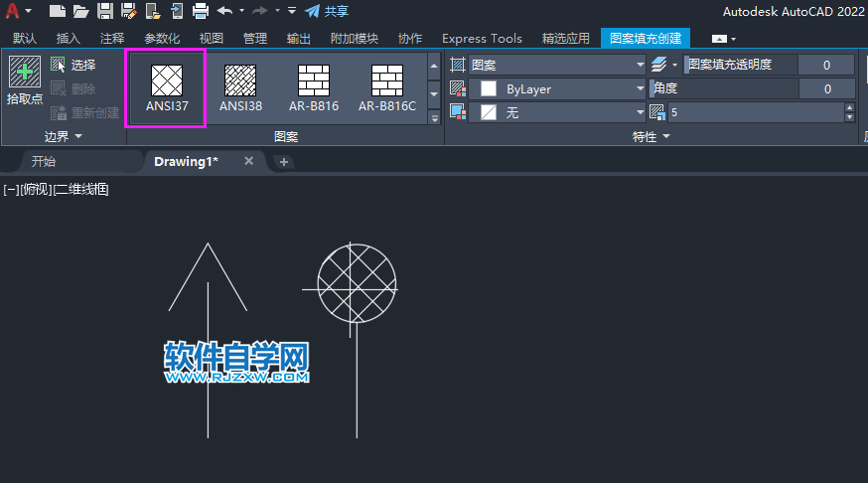Click the hatch color icon beside ByLayer

point(458,88)
